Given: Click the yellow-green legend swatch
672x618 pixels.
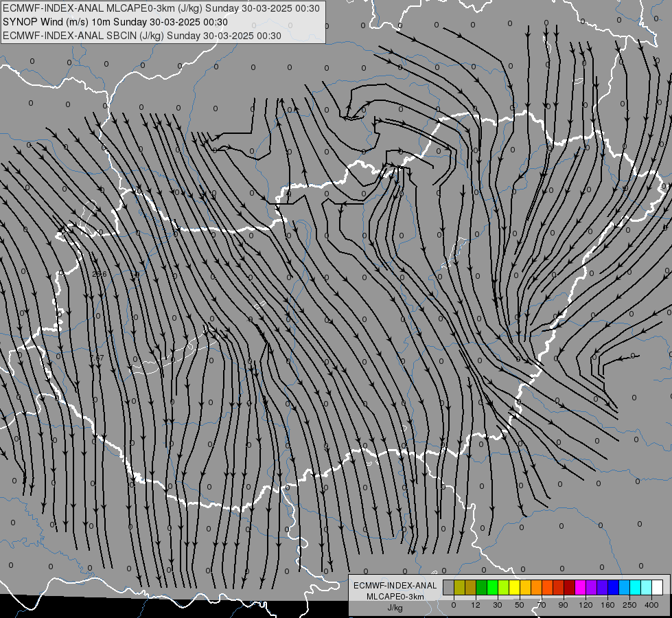Looking at the screenshot, I should tap(504, 587).
